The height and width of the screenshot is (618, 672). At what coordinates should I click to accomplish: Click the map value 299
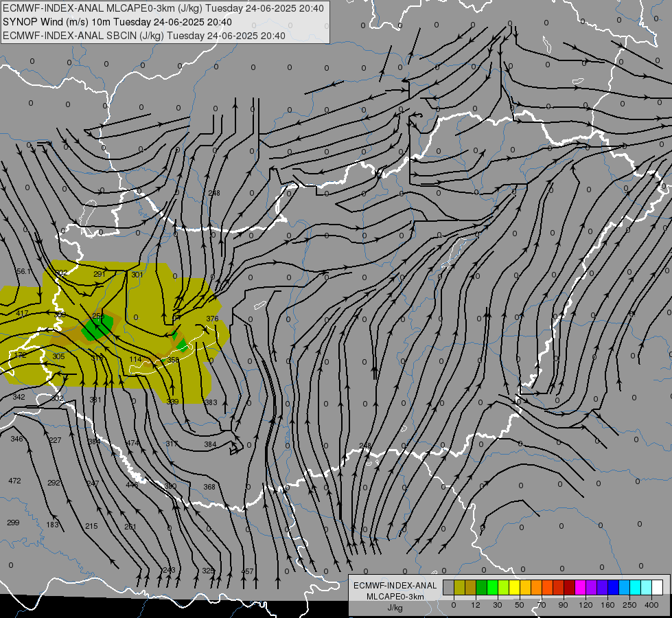click(13, 523)
